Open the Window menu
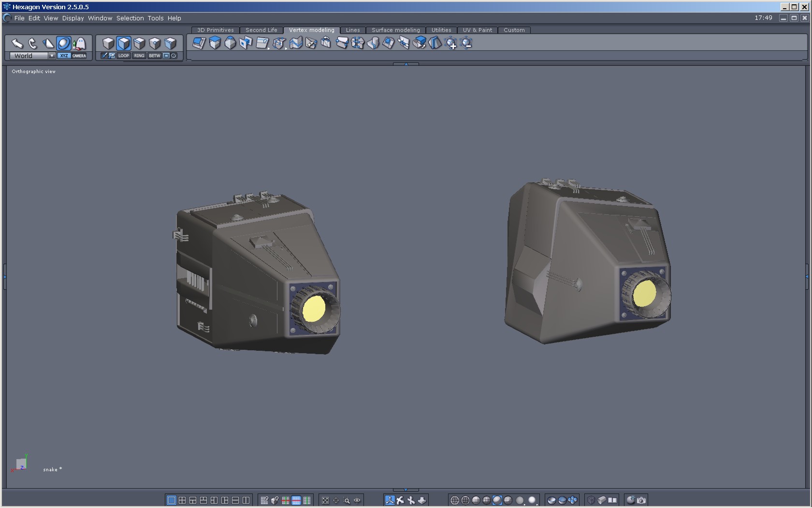The height and width of the screenshot is (508, 812). point(100,18)
